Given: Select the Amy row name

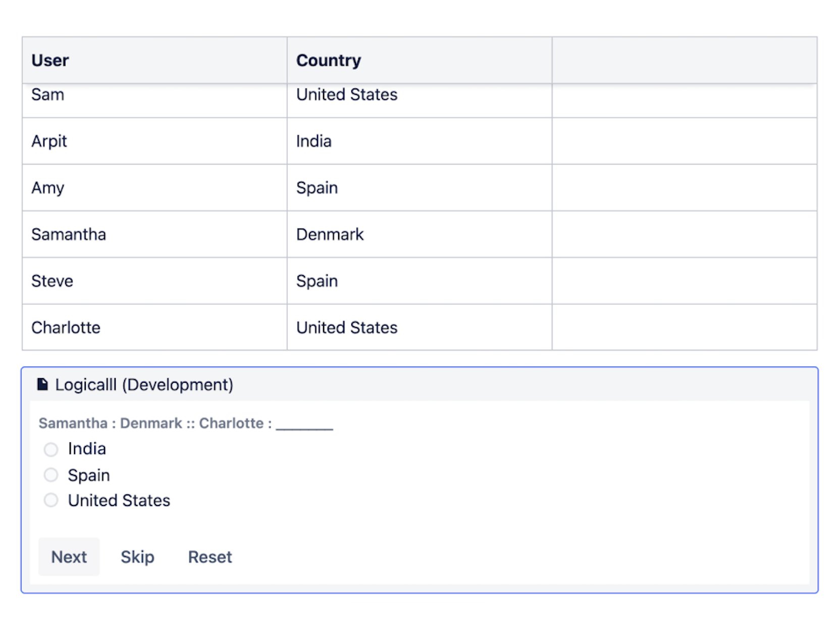Looking at the screenshot, I should coord(48,188).
